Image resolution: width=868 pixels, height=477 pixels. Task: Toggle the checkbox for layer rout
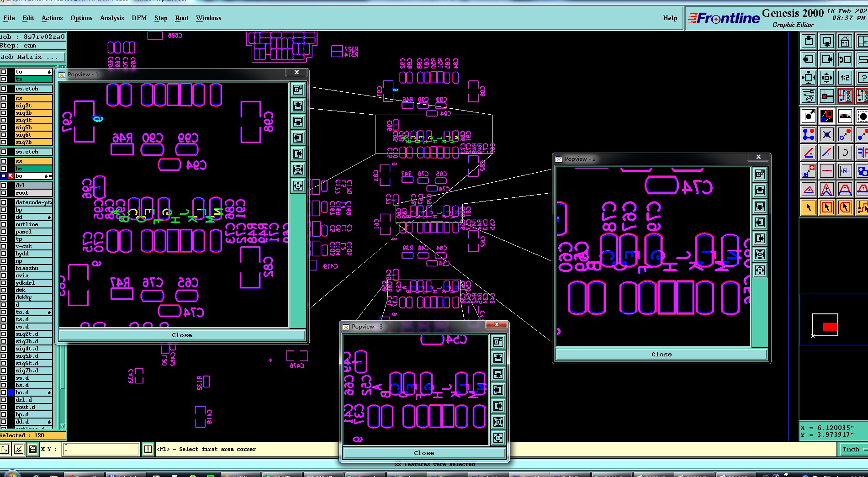(4, 193)
